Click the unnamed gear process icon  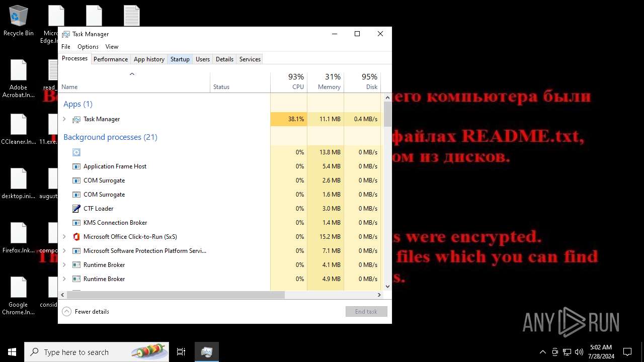coord(76,152)
